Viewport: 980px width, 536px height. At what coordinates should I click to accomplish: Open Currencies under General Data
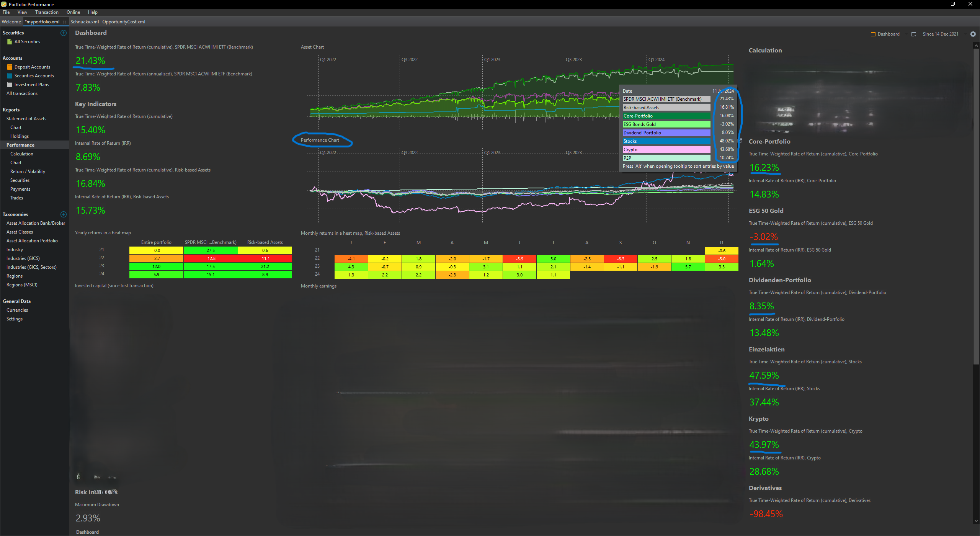17,310
